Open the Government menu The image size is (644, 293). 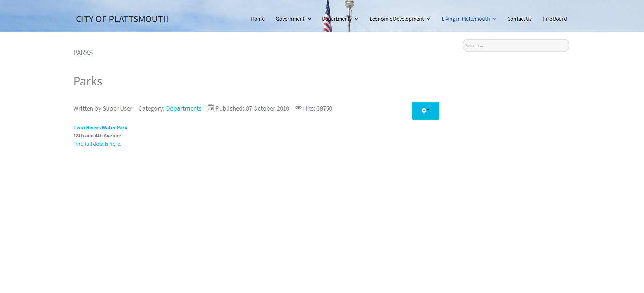pyautogui.click(x=290, y=19)
